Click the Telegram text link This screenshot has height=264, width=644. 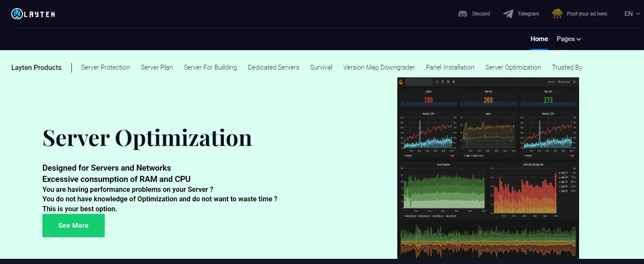tap(528, 14)
